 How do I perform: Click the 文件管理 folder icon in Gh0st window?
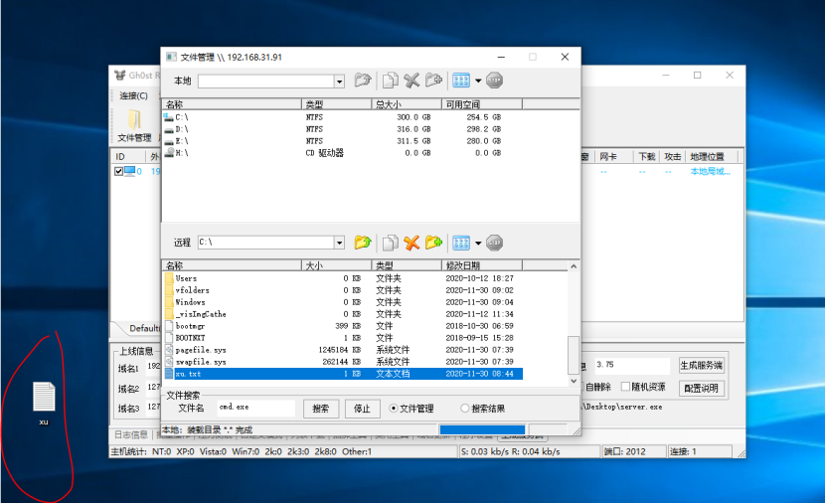134,120
